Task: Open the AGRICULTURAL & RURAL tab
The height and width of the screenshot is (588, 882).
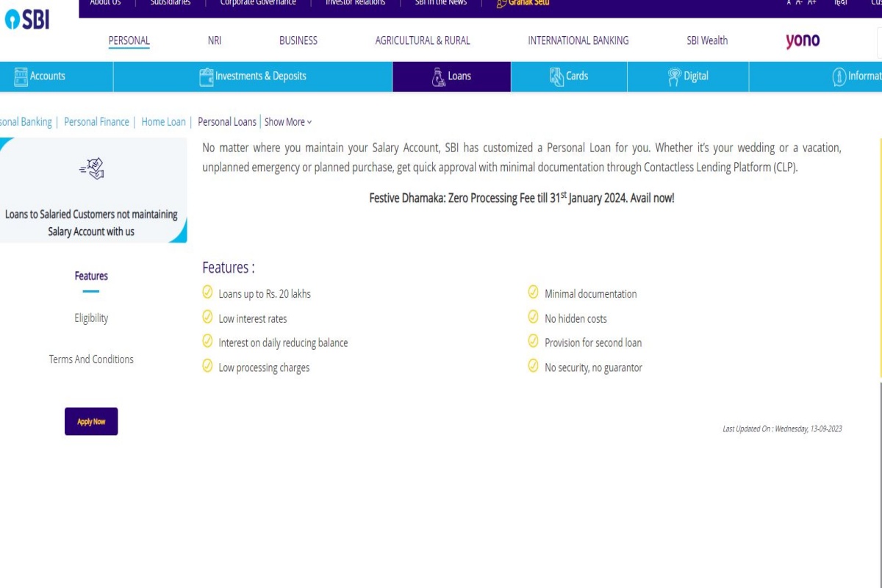Action: (423, 41)
